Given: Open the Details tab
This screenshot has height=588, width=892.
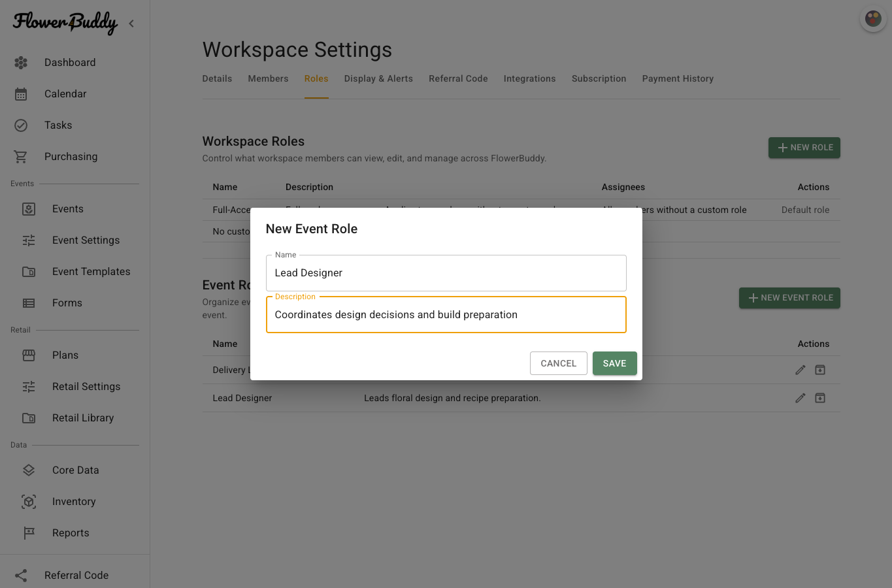Looking at the screenshot, I should point(217,78).
